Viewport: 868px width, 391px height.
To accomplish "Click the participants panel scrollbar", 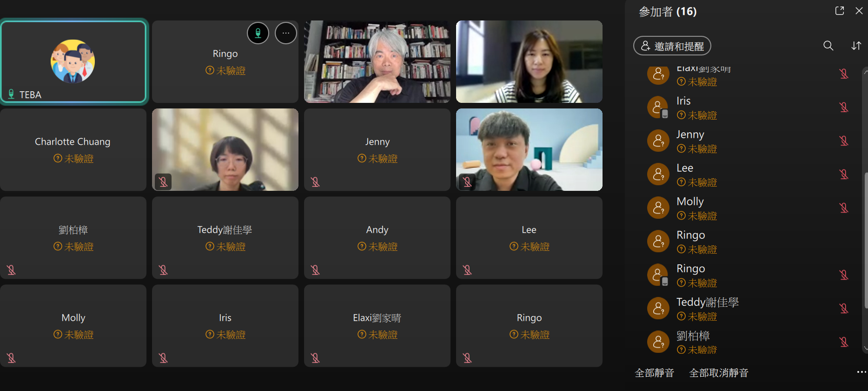I will 865,240.
